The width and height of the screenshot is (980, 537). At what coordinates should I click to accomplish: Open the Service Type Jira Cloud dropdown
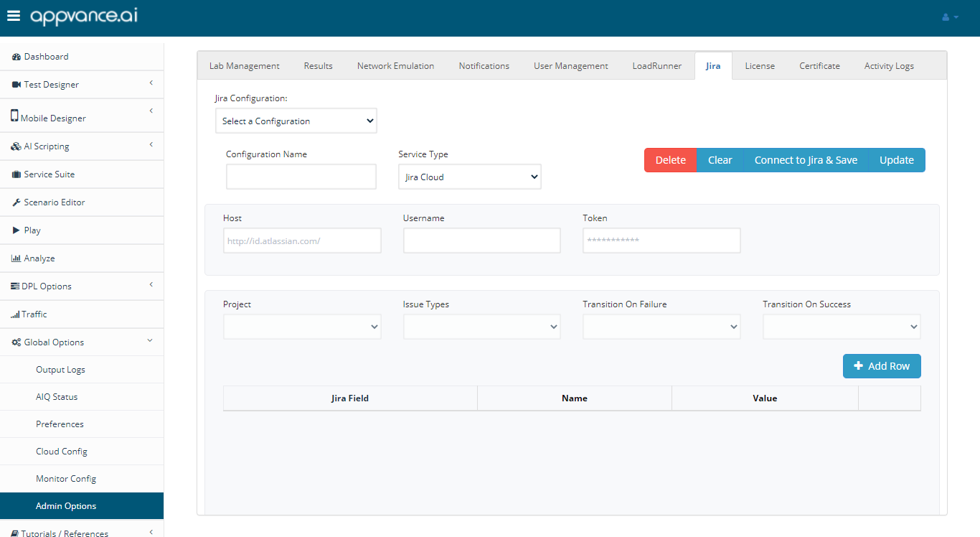(470, 177)
